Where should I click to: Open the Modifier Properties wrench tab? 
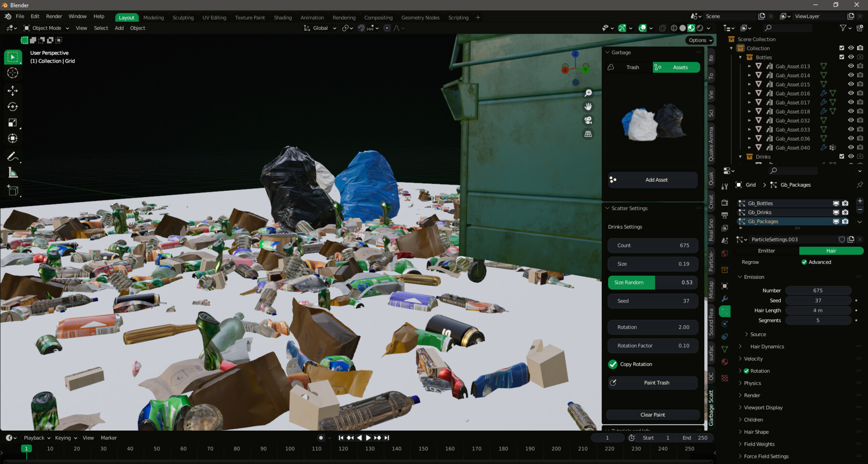[x=725, y=299]
